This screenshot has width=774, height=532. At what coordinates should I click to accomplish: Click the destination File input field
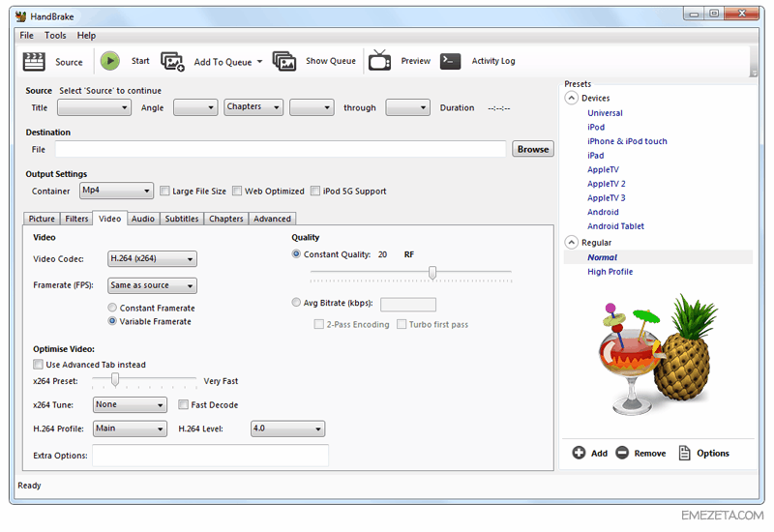pos(281,149)
